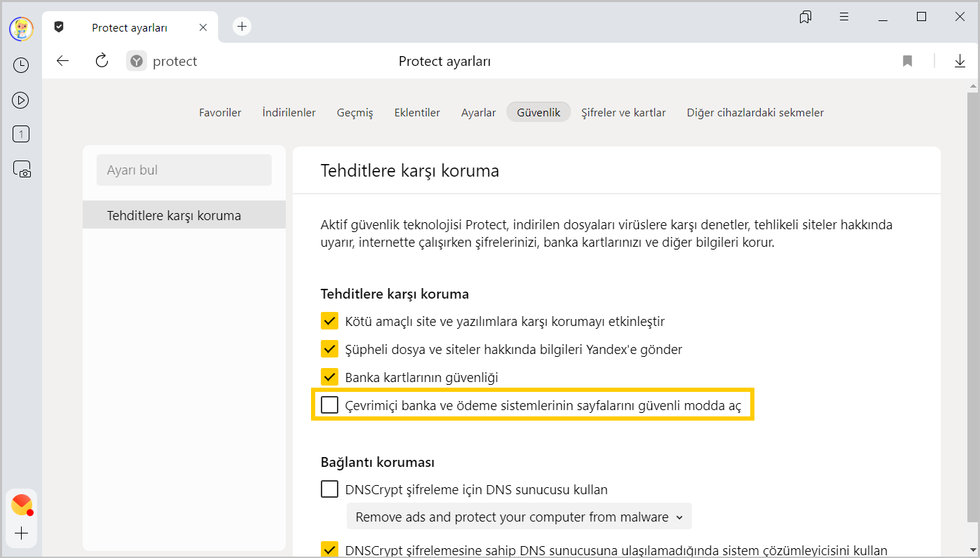Enable 'DNSCrypt şifreleme için DNS sunucusu kullan'

pyautogui.click(x=329, y=489)
